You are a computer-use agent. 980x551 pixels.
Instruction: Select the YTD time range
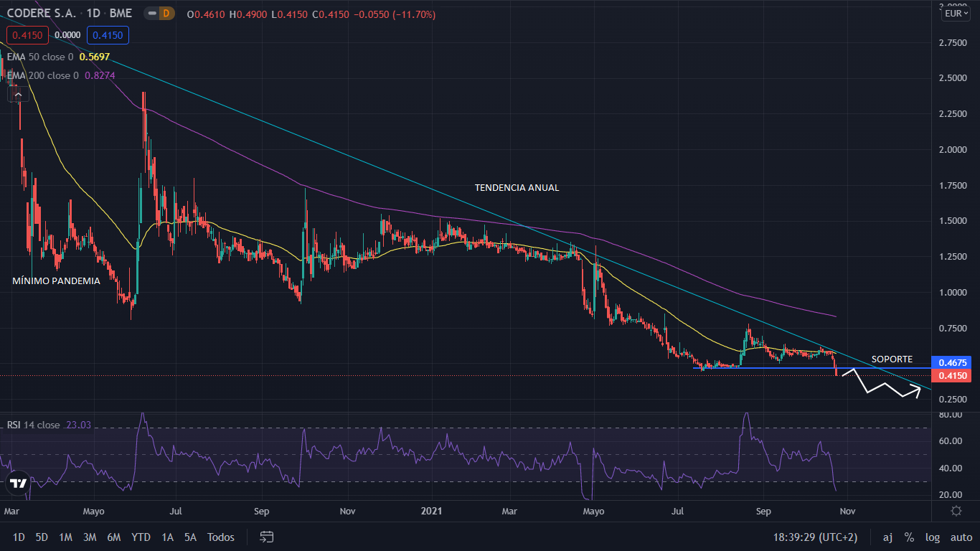pos(141,537)
